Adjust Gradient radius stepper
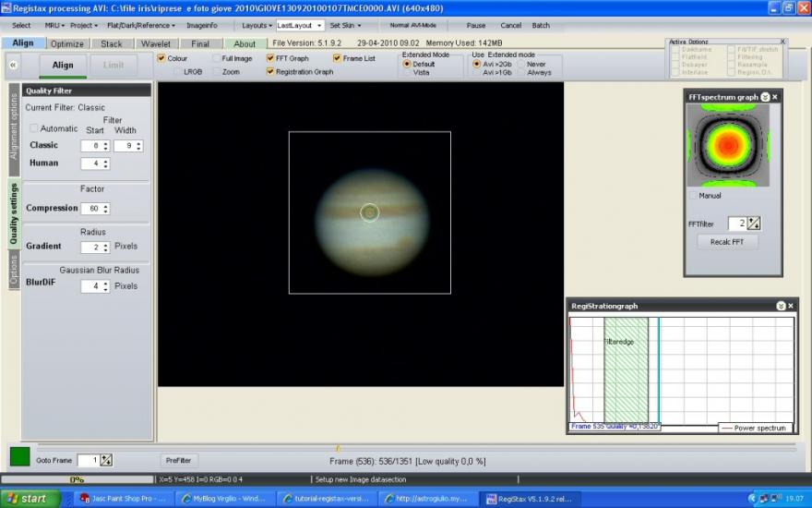Viewport: 812px width, 508px height. tap(105, 248)
